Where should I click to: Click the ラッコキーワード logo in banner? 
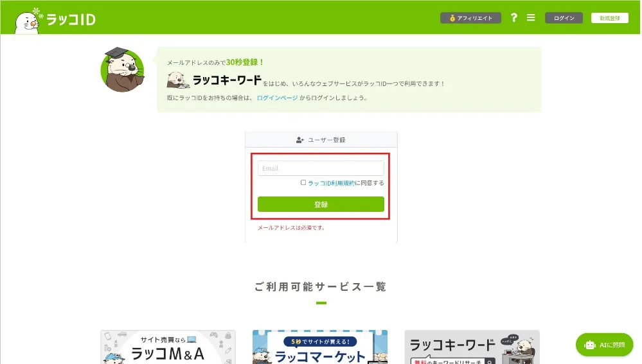[214, 80]
